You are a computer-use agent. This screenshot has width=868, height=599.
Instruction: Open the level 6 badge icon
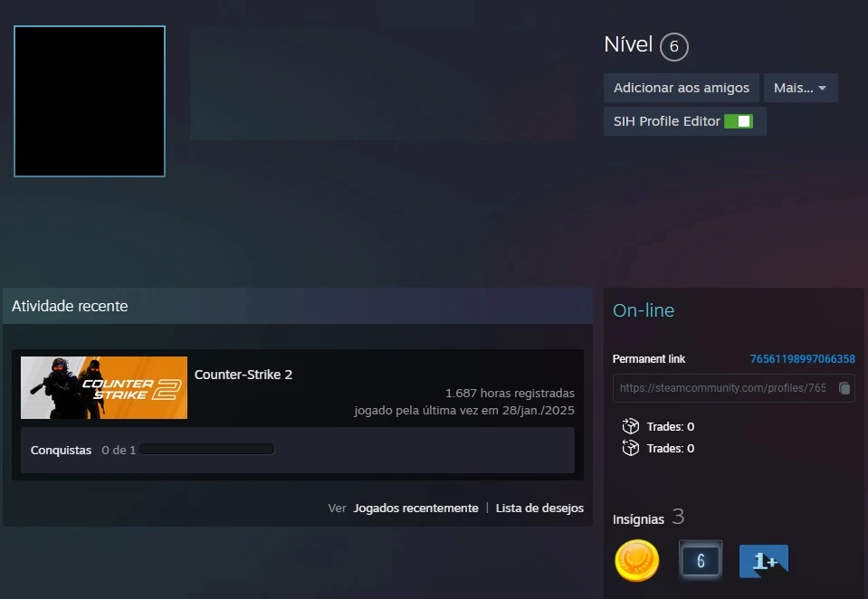(x=700, y=560)
